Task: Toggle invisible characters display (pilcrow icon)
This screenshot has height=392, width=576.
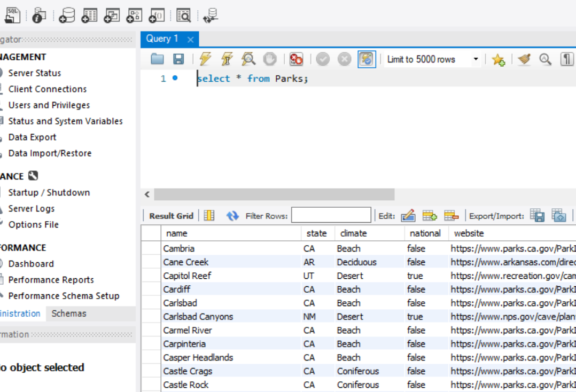Action: pos(566,59)
